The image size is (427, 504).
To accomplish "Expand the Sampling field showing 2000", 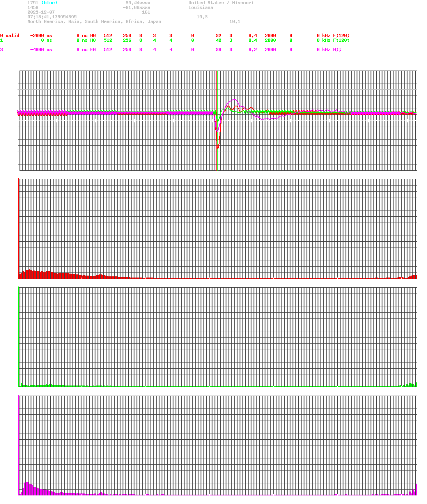I will pos(270,35).
